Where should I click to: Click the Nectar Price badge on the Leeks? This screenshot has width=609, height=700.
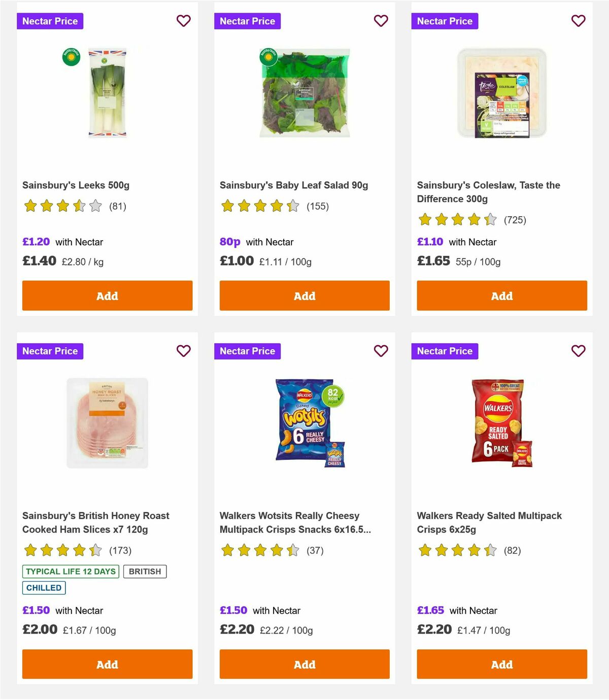pyautogui.click(x=50, y=21)
